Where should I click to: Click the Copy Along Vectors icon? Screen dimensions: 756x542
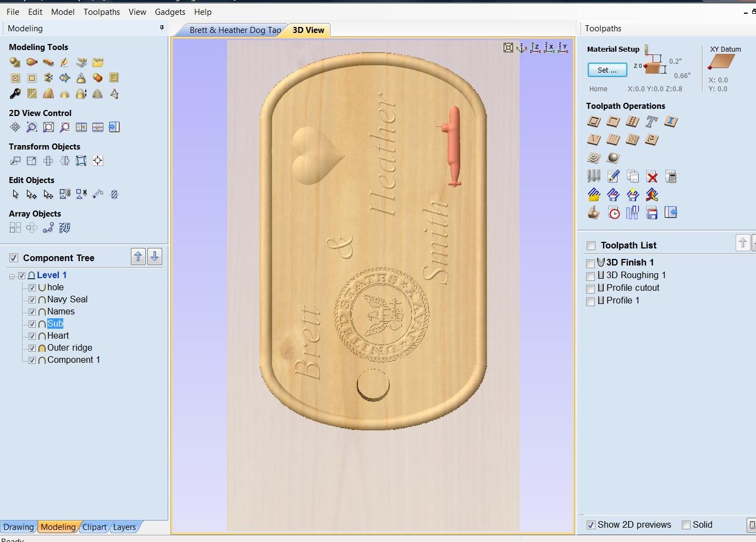pos(48,228)
